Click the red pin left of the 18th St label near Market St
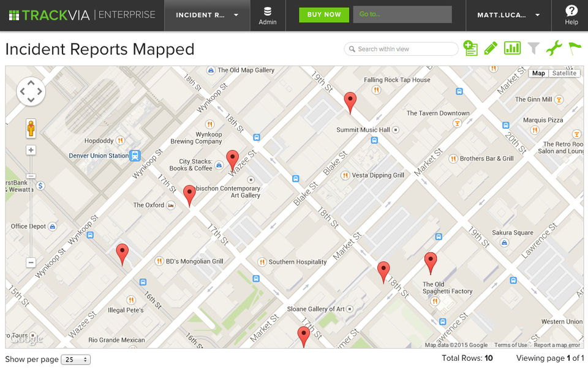 (x=383, y=273)
